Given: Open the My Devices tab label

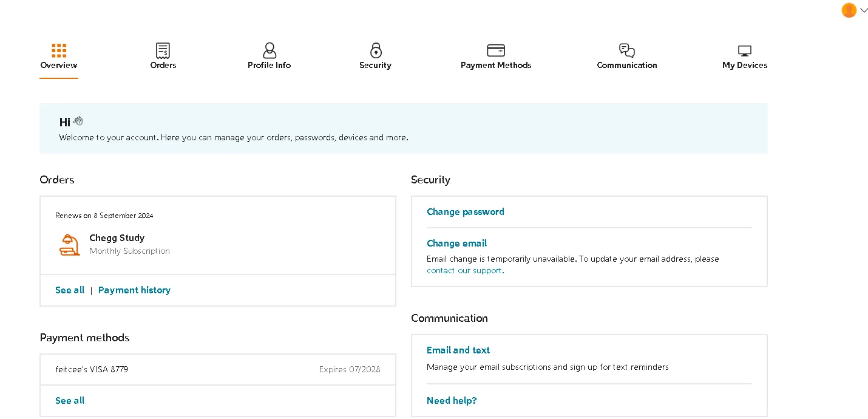Looking at the screenshot, I should 745,65.
